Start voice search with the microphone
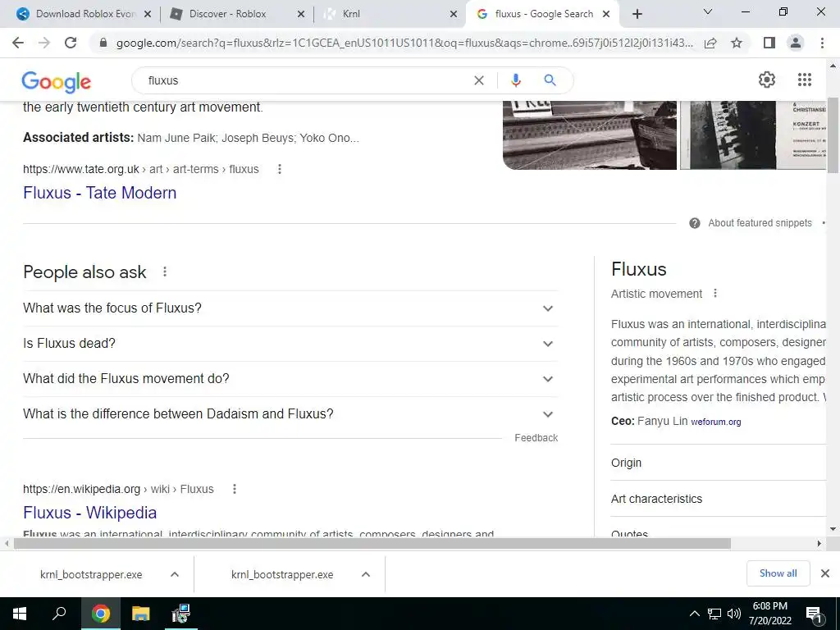Viewport: 840px width, 630px height. (515, 80)
